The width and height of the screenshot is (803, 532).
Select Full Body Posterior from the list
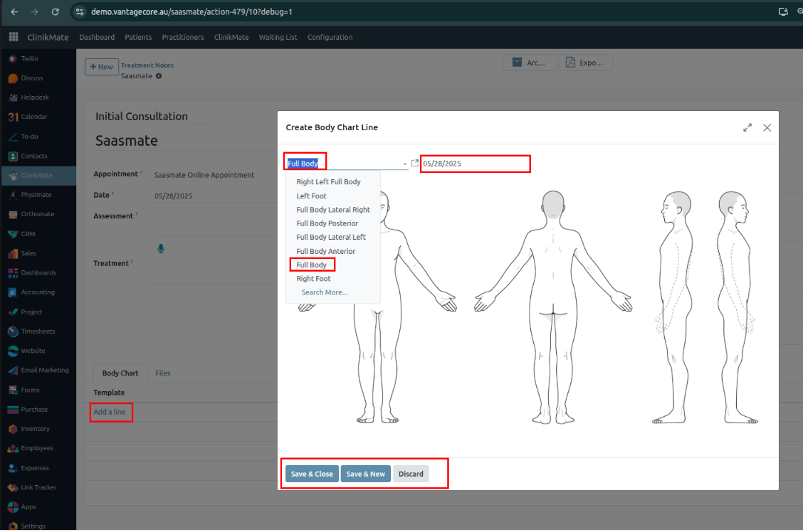[x=327, y=223]
